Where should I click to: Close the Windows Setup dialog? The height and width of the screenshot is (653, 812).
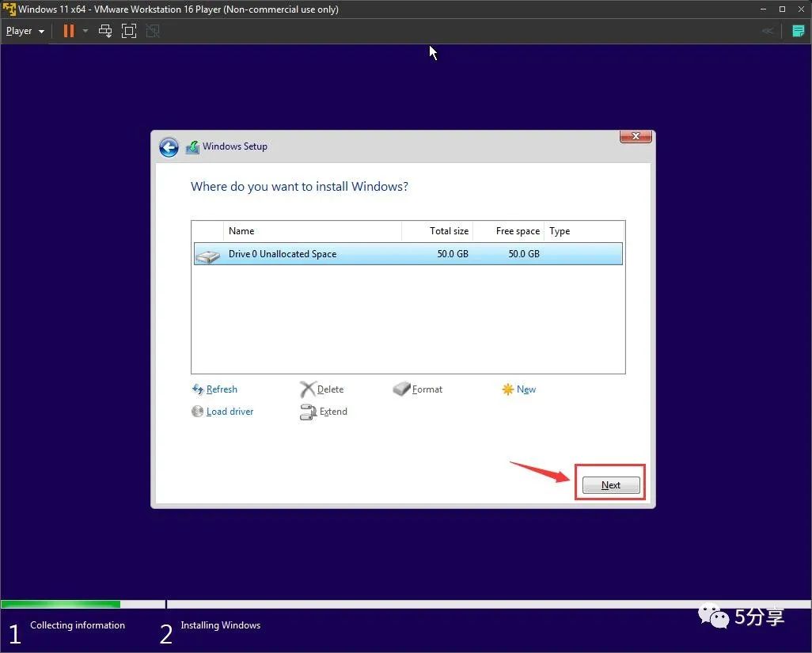[636, 136]
